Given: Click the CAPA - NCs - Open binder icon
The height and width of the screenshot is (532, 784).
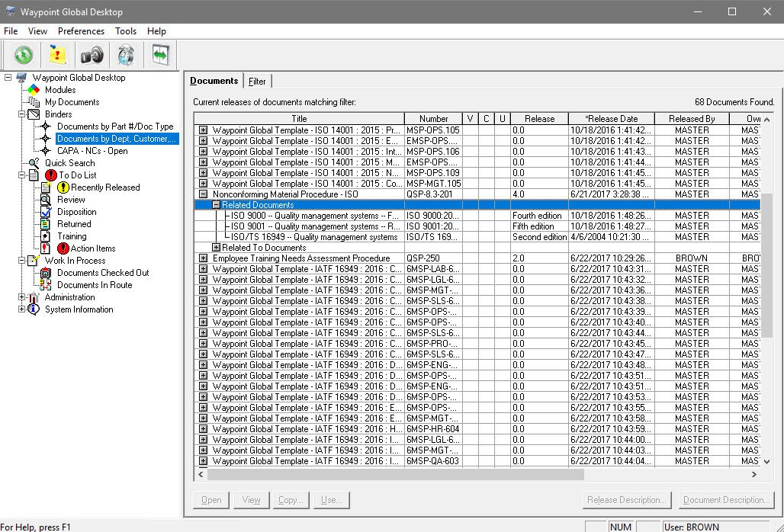Looking at the screenshot, I should [46, 151].
